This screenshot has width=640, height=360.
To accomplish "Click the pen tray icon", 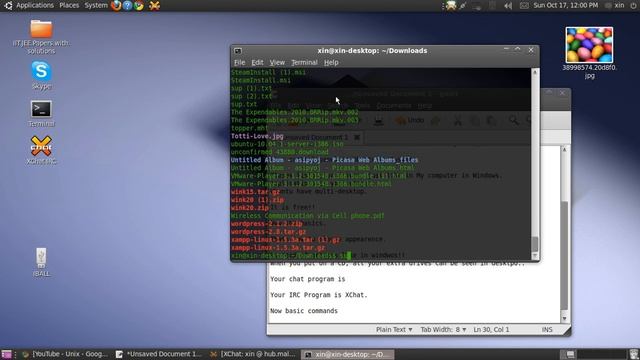I will [463, 6].
